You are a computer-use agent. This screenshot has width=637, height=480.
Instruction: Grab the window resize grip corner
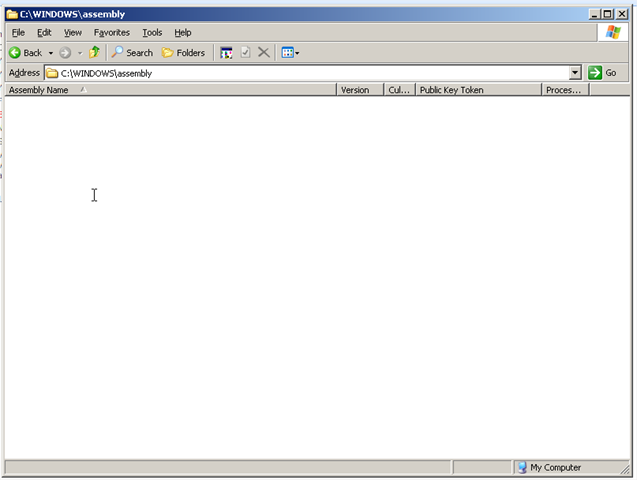pos(625,469)
